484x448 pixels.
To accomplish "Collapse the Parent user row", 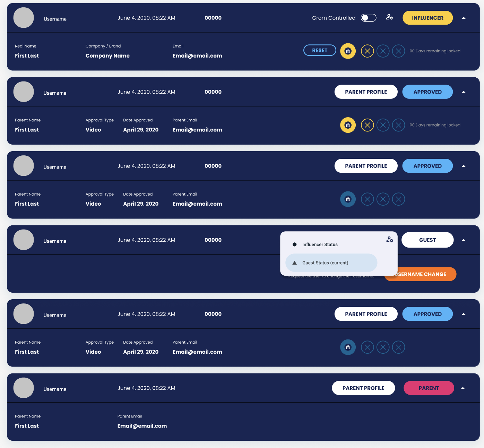I will click(463, 388).
